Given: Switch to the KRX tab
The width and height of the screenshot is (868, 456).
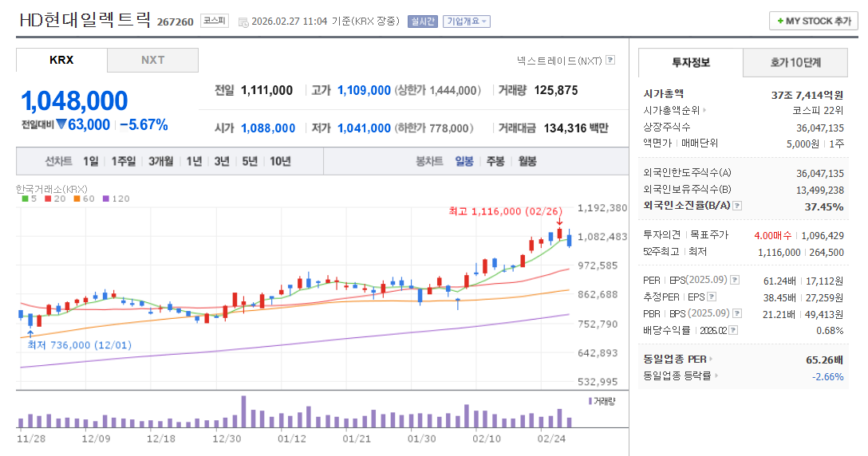Looking at the screenshot, I should (61, 60).
